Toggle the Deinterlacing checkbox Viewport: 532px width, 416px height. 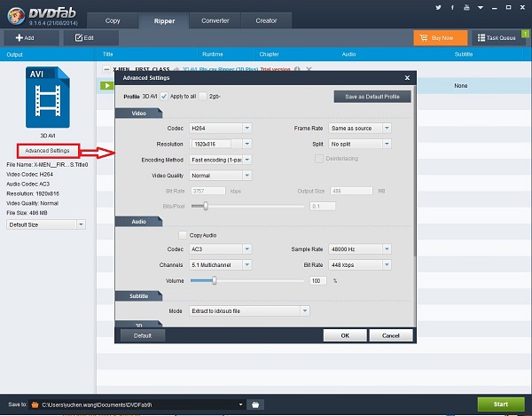coord(319,159)
